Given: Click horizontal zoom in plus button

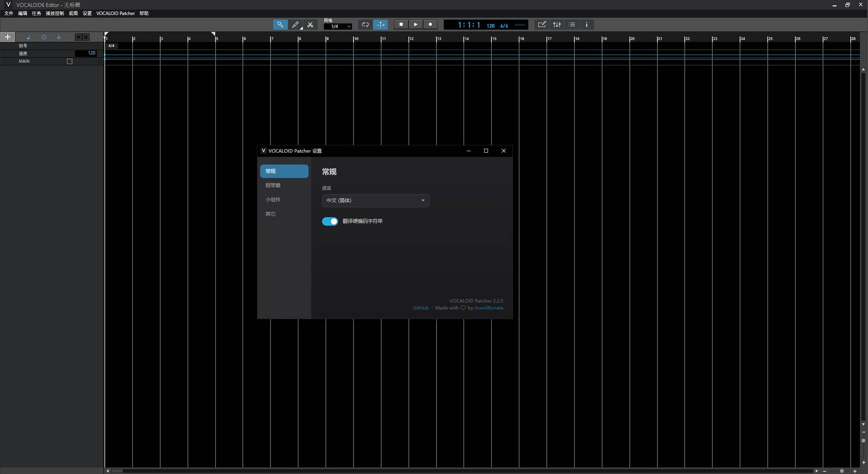Looking at the screenshot, I should coord(855,471).
